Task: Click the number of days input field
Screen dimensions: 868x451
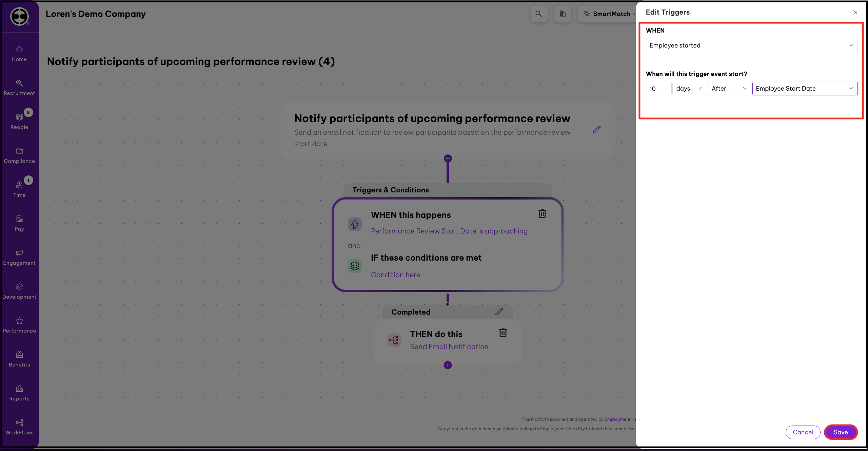Action: (x=658, y=89)
